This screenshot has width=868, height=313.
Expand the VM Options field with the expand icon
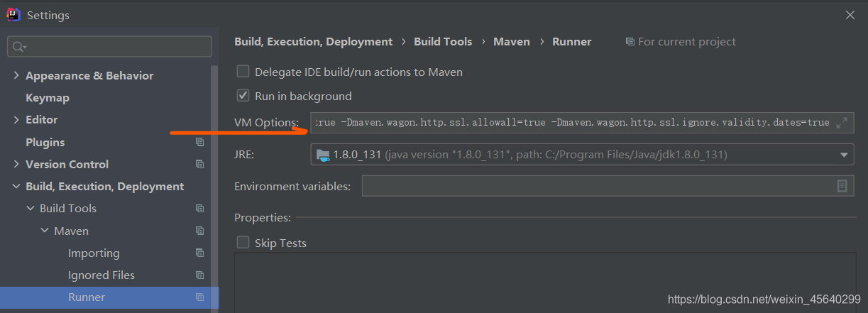(x=842, y=123)
